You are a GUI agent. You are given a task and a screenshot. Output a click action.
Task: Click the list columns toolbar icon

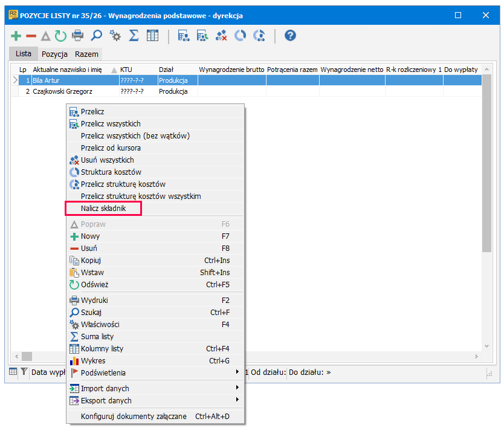click(x=152, y=36)
